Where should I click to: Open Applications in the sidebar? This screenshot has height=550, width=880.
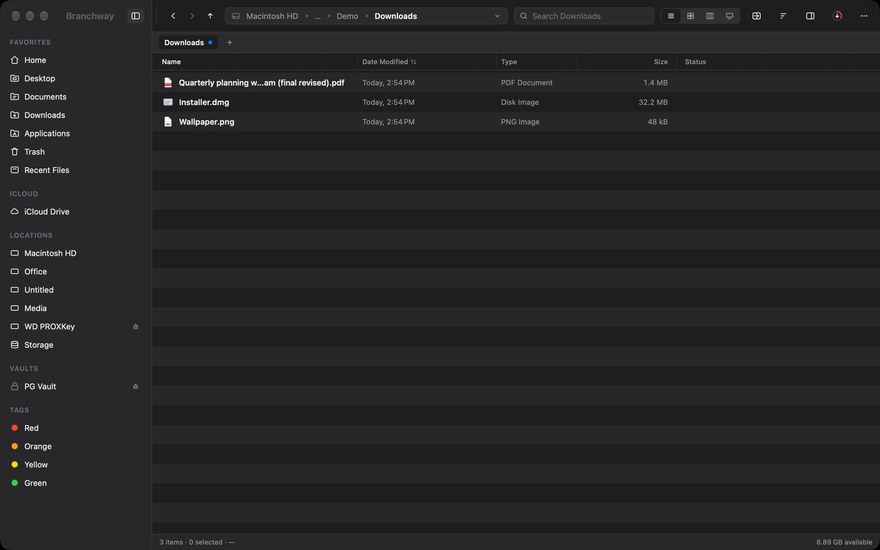point(76,134)
